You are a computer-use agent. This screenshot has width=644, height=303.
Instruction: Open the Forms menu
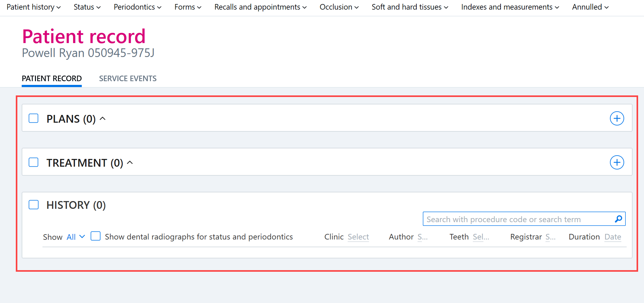tap(188, 7)
